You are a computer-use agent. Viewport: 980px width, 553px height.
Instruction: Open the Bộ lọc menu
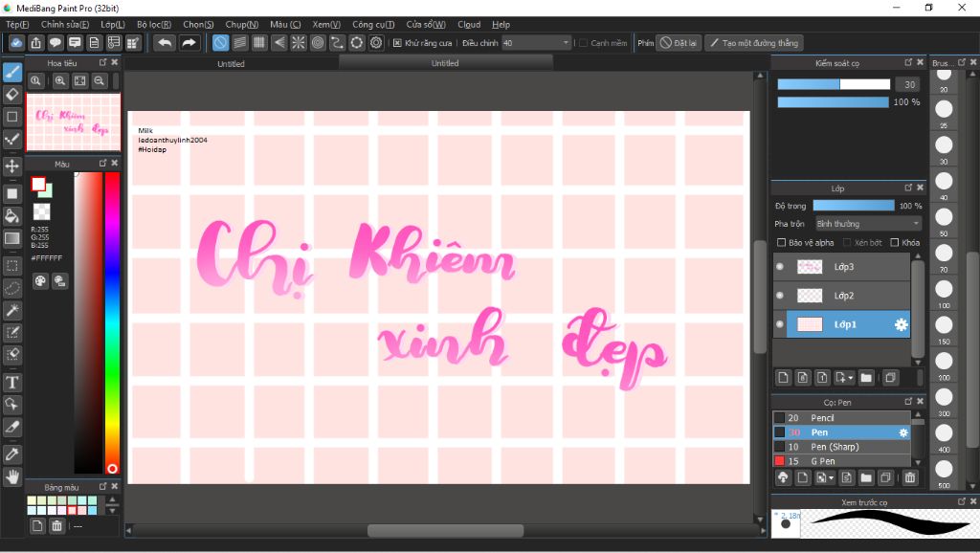(154, 24)
